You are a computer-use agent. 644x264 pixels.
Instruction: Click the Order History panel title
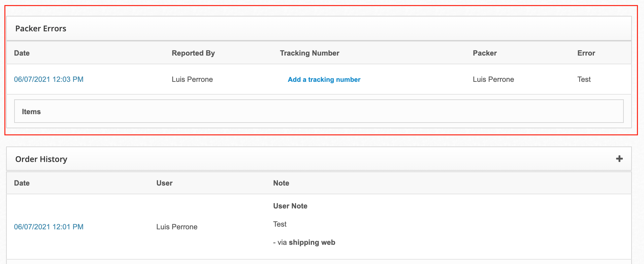41,159
